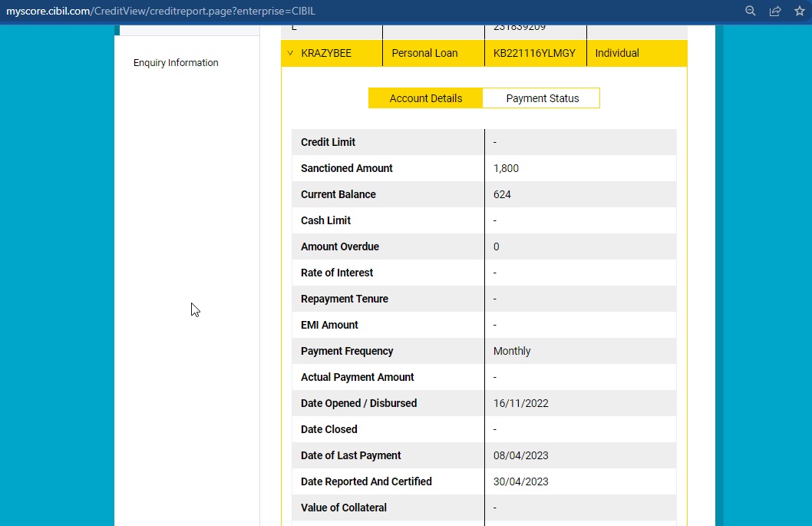Click the zoom magnifier icon in address bar
Screen dimensions: 812x526
click(x=751, y=12)
